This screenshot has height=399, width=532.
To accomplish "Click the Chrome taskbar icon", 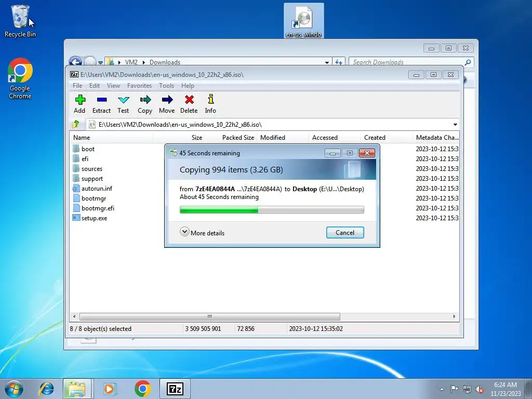I will 142,389.
